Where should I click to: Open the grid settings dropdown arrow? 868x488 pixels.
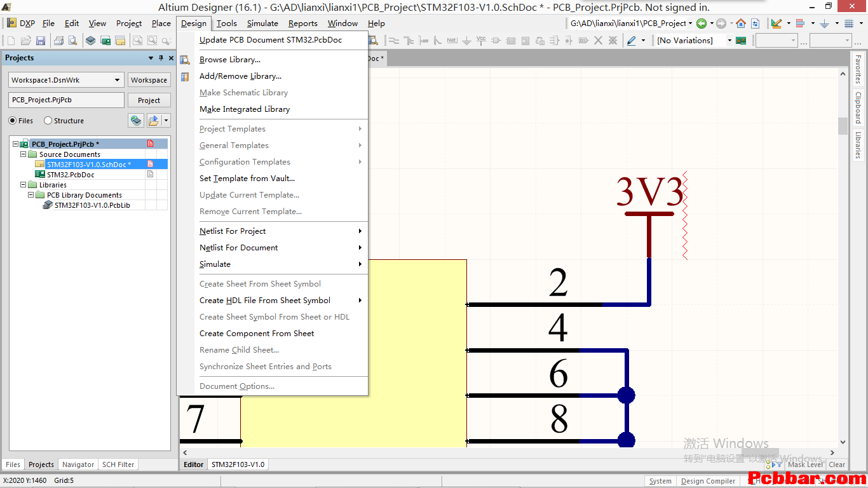pyautogui.click(x=861, y=24)
